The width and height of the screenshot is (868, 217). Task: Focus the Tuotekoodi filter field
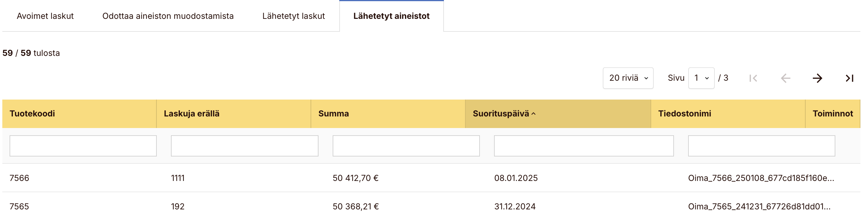(83, 146)
